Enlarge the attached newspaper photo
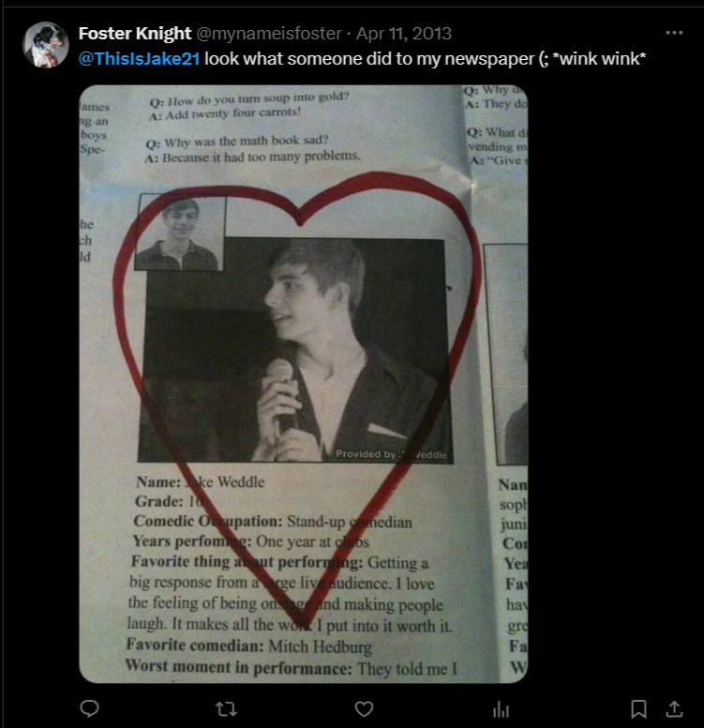The image size is (704, 728). click(x=303, y=383)
